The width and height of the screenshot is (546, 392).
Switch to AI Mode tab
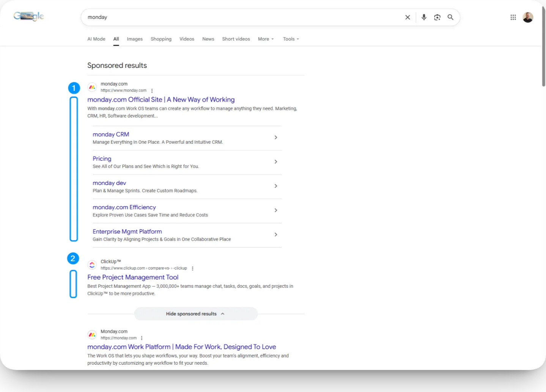tap(96, 39)
